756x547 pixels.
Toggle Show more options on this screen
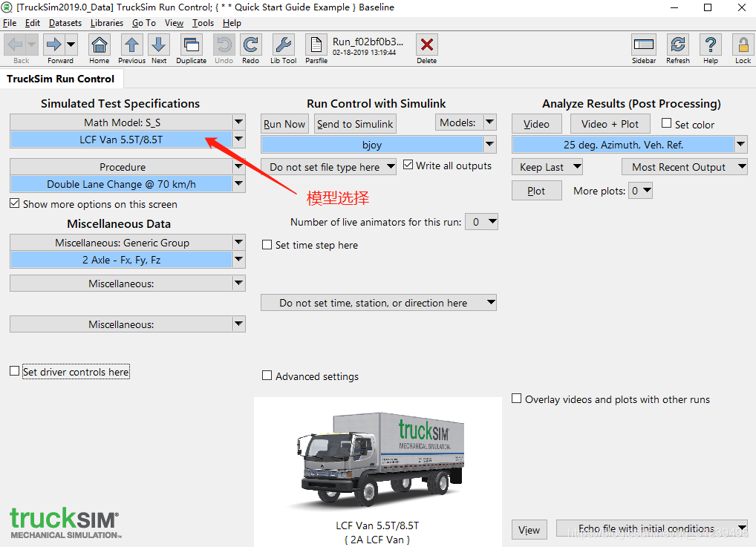(14, 203)
